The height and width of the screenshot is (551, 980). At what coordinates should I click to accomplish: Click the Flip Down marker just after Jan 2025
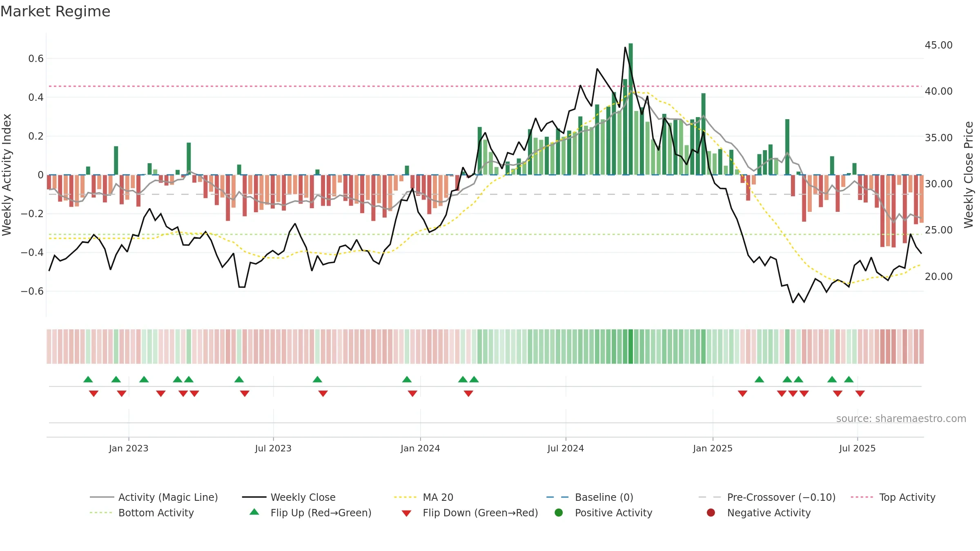pyautogui.click(x=743, y=393)
